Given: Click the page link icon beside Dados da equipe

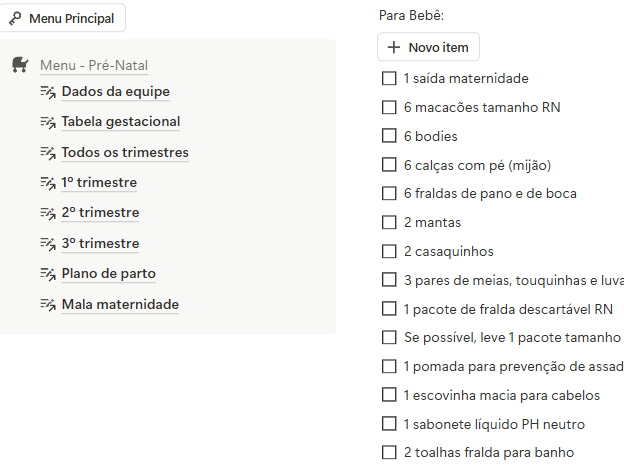Looking at the screenshot, I should (48, 92).
